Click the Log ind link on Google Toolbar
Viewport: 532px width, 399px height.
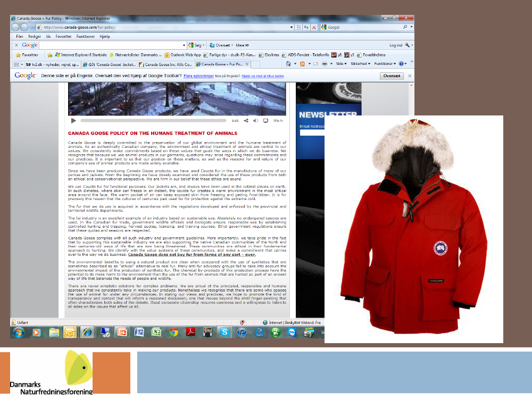point(396,45)
